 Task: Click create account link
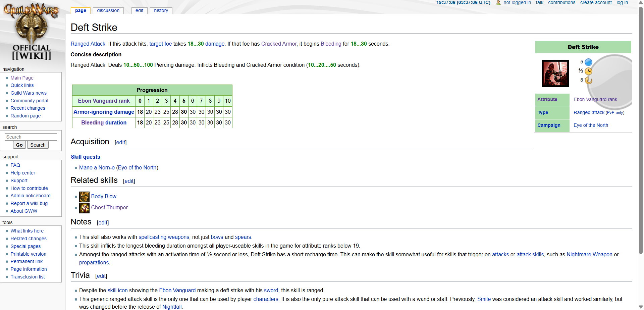(x=596, y=2)
